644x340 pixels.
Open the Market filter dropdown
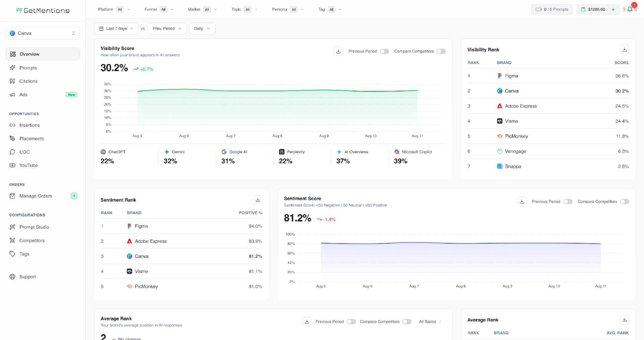(202, 9)
